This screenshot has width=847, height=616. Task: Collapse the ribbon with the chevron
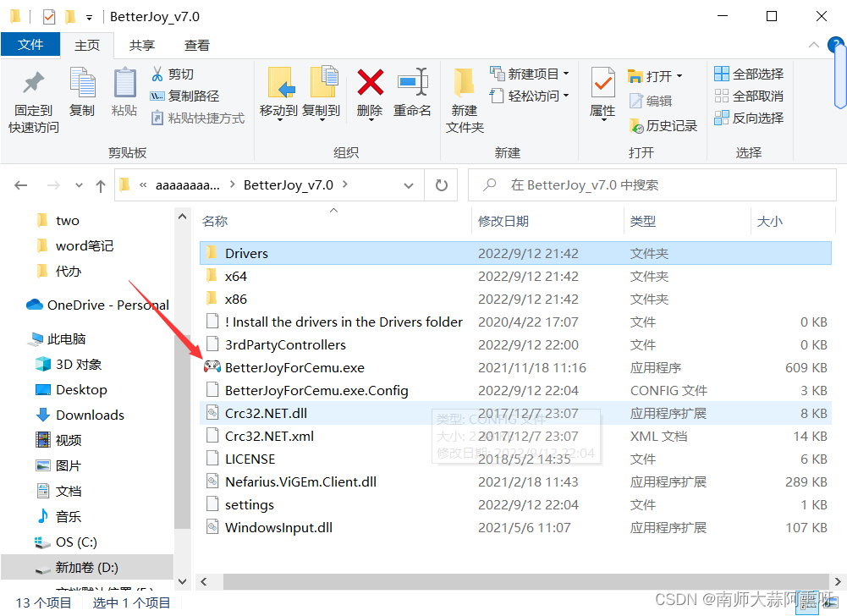click(813, 45)
